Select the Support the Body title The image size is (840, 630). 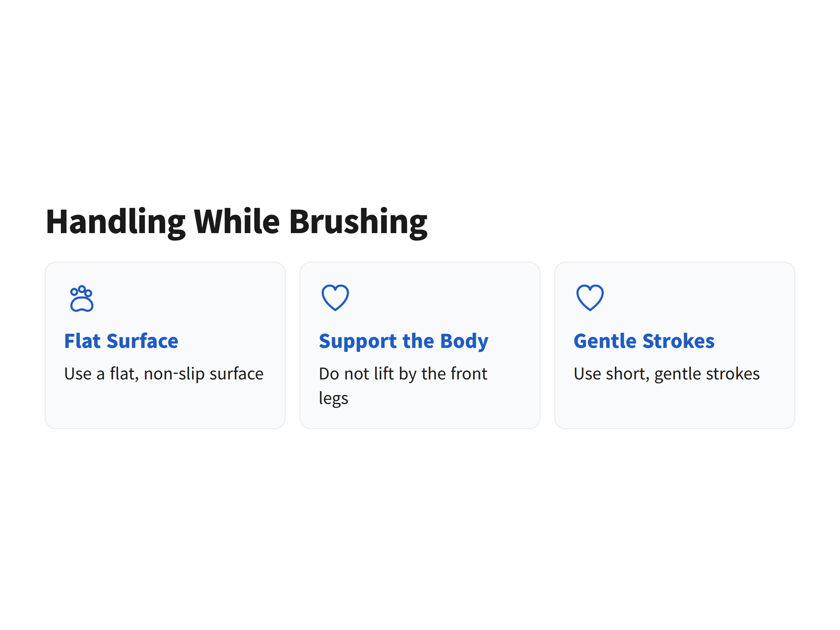404,342
